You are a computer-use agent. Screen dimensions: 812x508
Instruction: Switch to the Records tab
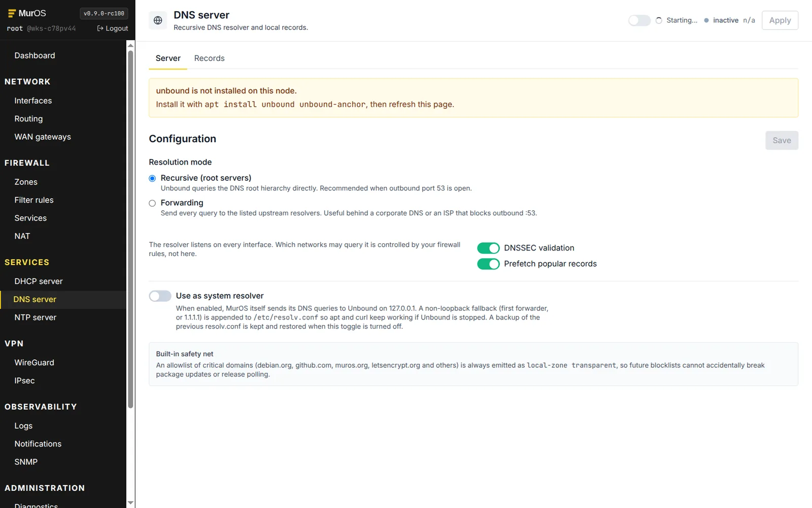tap(209, 58)
